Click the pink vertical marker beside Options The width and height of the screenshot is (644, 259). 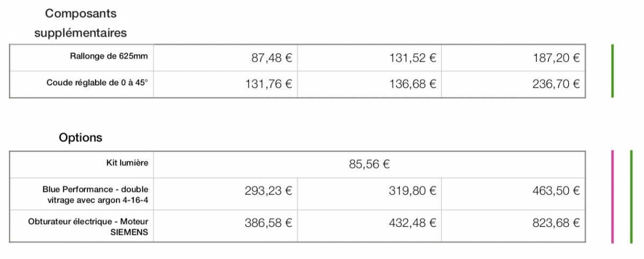(x=612, y=196)
